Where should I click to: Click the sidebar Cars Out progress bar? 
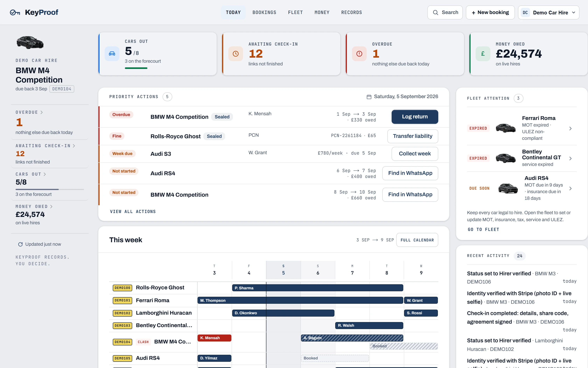click(50, 189)
